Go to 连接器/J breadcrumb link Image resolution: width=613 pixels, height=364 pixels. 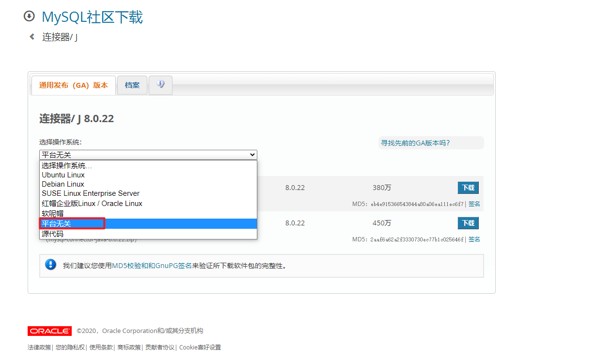click(60, 37)
